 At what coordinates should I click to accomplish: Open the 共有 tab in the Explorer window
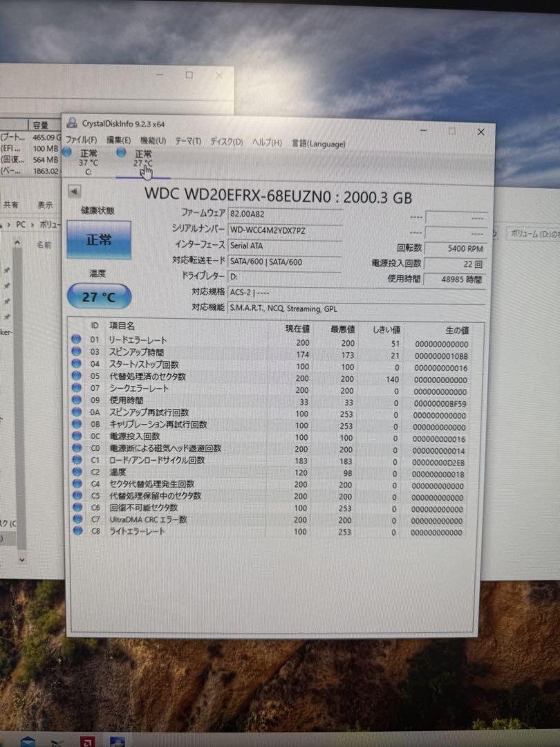pyautogui.click(x=10, y=205)
